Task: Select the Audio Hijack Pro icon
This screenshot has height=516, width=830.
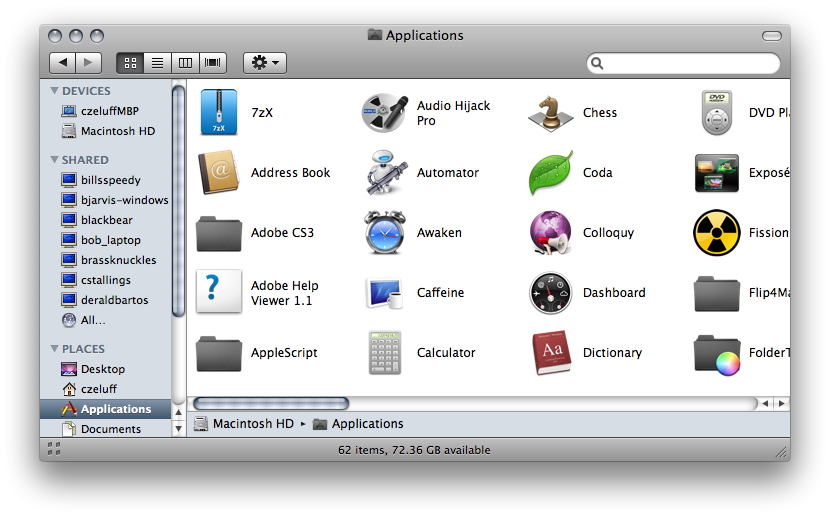Action: (x=385, y=112)
